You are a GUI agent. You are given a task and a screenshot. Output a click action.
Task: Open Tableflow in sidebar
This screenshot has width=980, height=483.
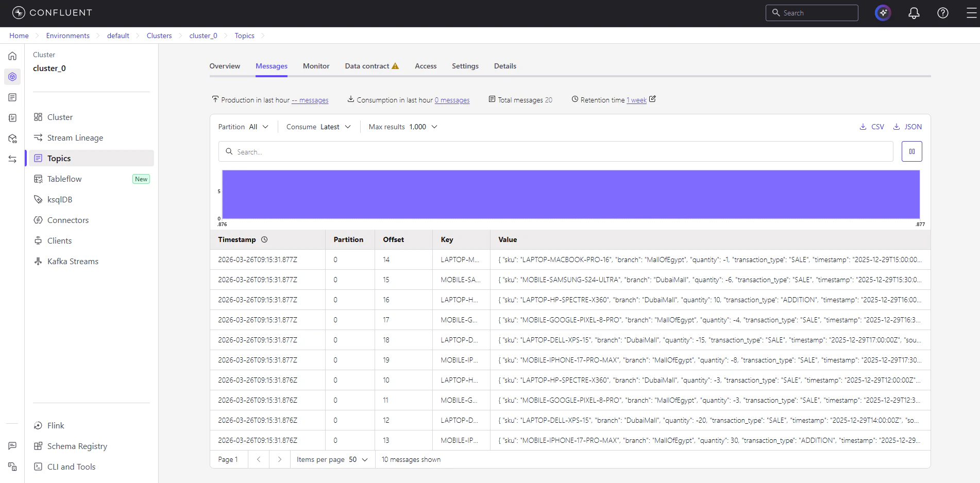(91, 179)
